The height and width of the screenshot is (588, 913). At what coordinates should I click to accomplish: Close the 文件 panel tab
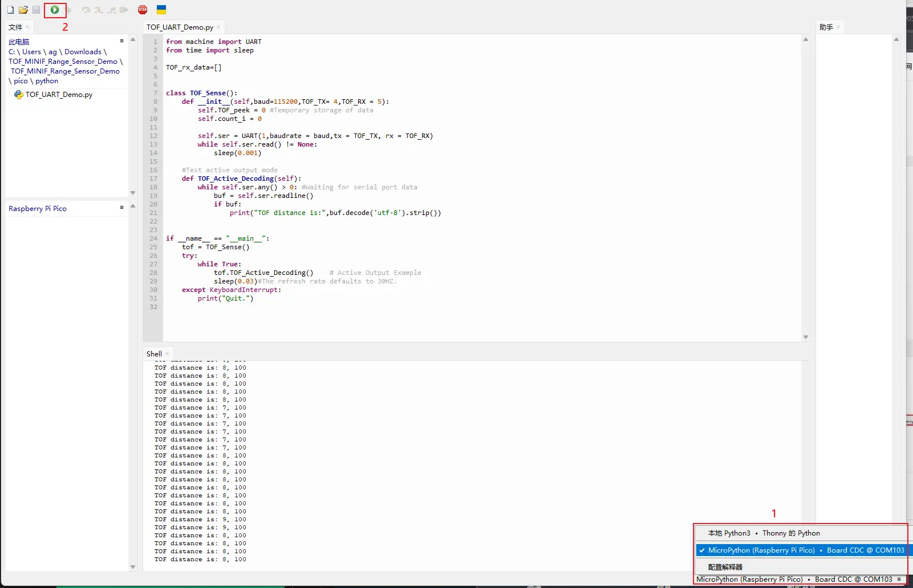(x=27, y=27)
